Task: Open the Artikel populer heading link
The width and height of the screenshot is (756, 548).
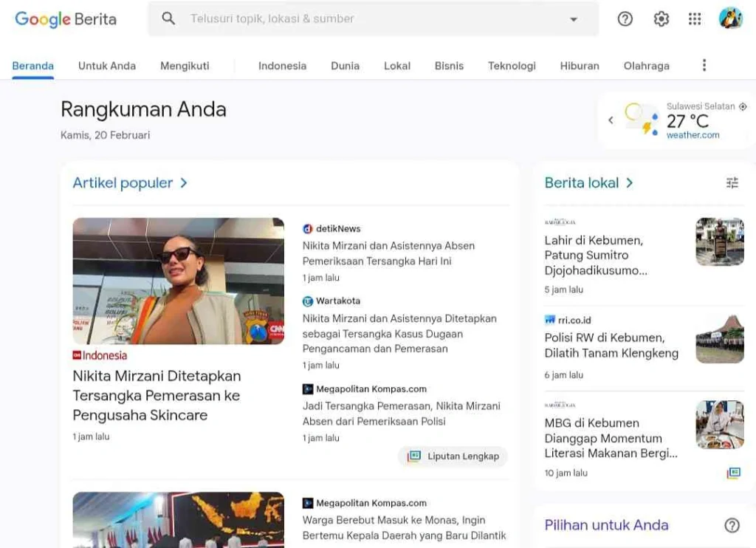Action: click(123, 183)
